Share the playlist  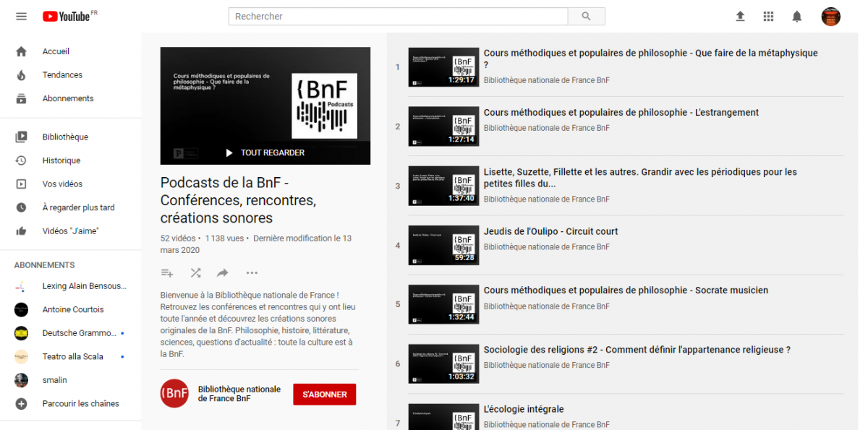pos(223,272)
